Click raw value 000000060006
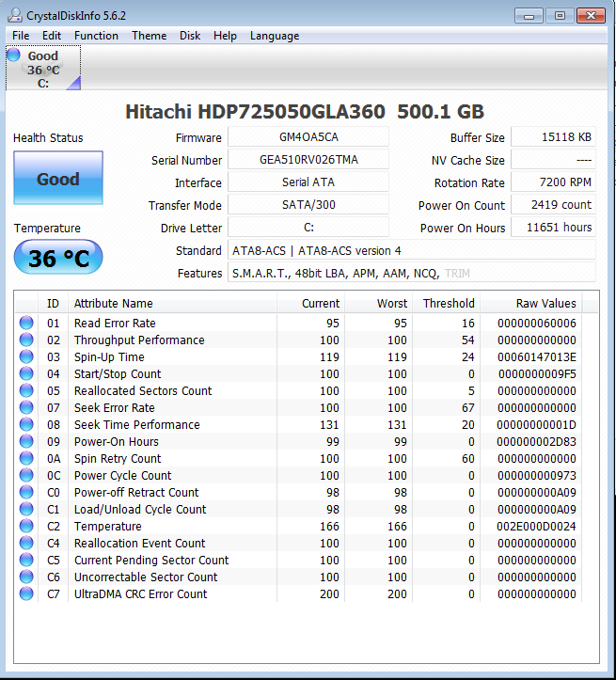616x680 pixels. [537, 324]
